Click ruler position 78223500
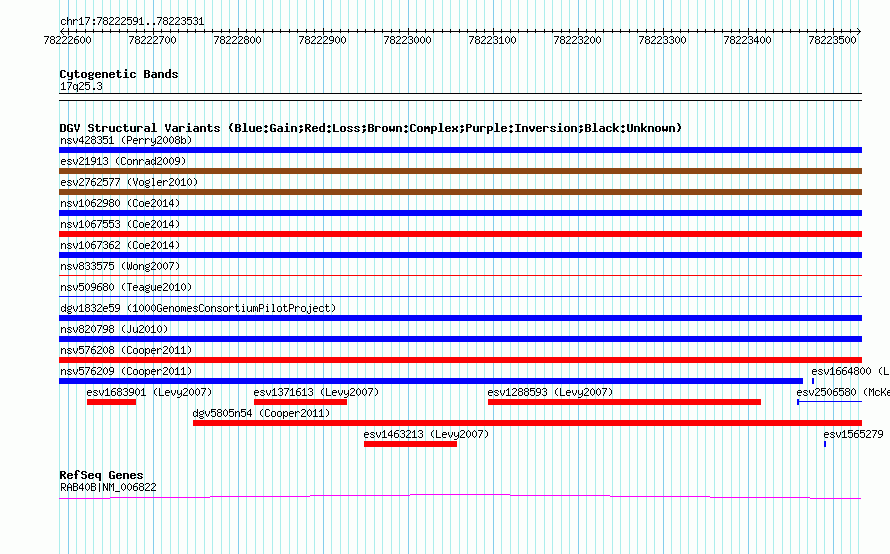Viewport: 890px width, 554px height. (833, 40)
